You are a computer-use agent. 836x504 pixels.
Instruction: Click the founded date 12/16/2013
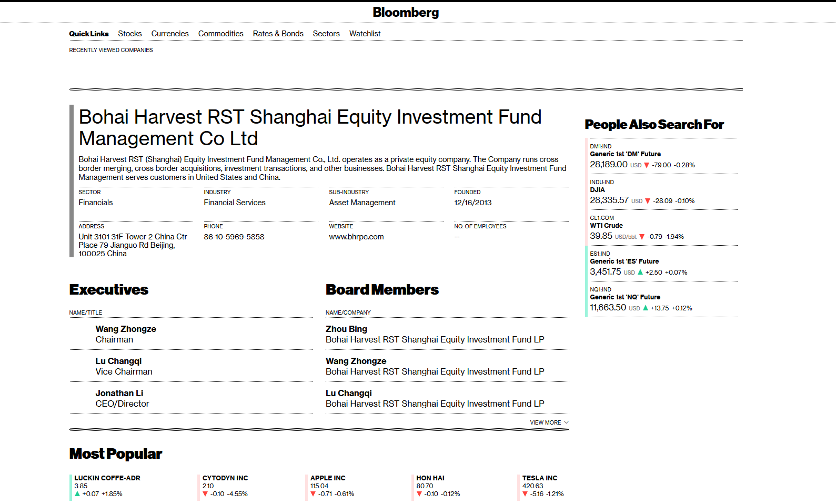point(473,203)
